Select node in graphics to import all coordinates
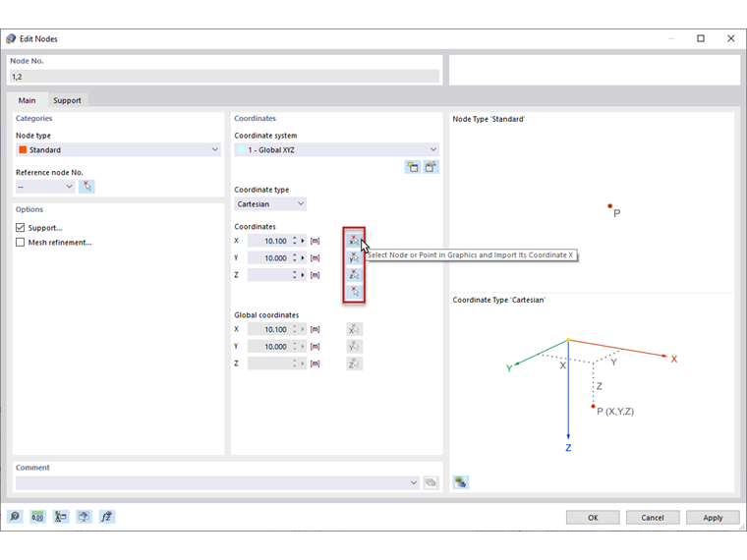747x560 pixels. 354,292
